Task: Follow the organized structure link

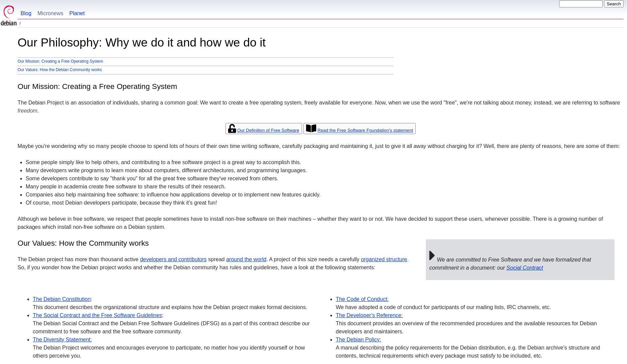Action: 384,259
